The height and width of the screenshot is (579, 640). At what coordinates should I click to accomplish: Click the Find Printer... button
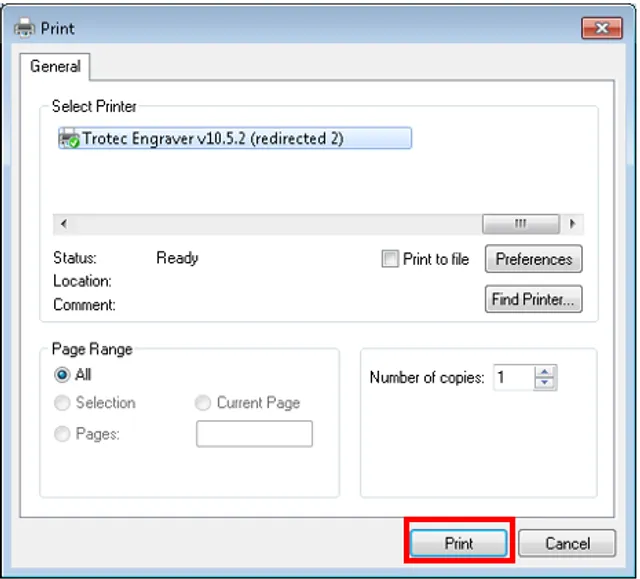pos(534,299)
